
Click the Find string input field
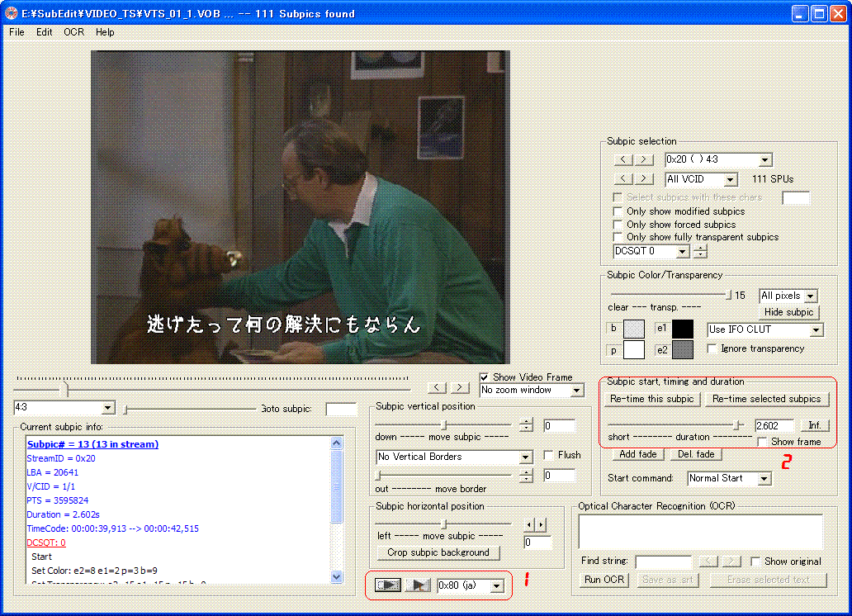pyautogui.click(x=664, y=561)
